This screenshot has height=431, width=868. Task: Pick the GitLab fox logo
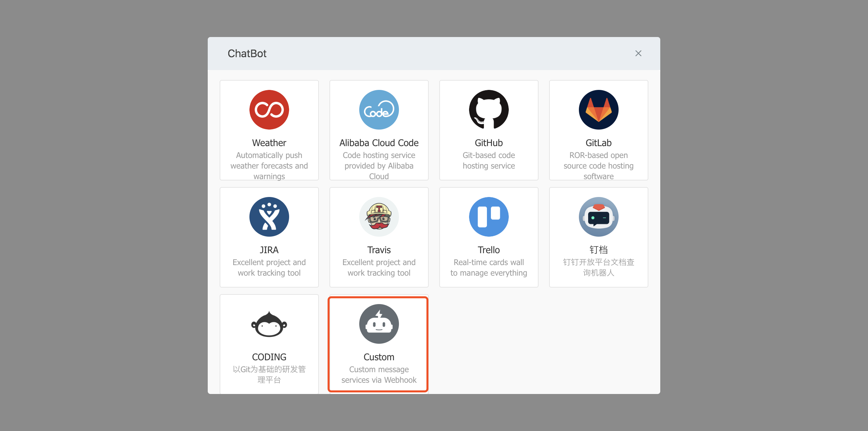point(598,109)
